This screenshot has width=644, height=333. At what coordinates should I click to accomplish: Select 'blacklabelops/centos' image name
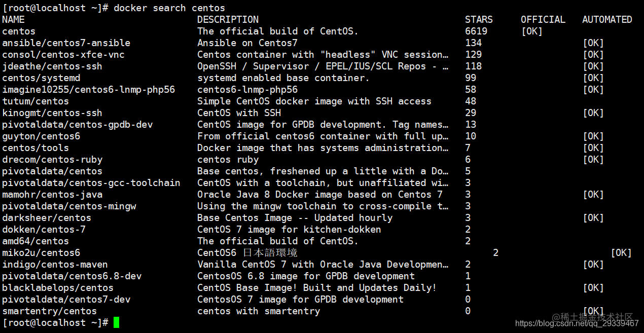(x=58, y=288)
